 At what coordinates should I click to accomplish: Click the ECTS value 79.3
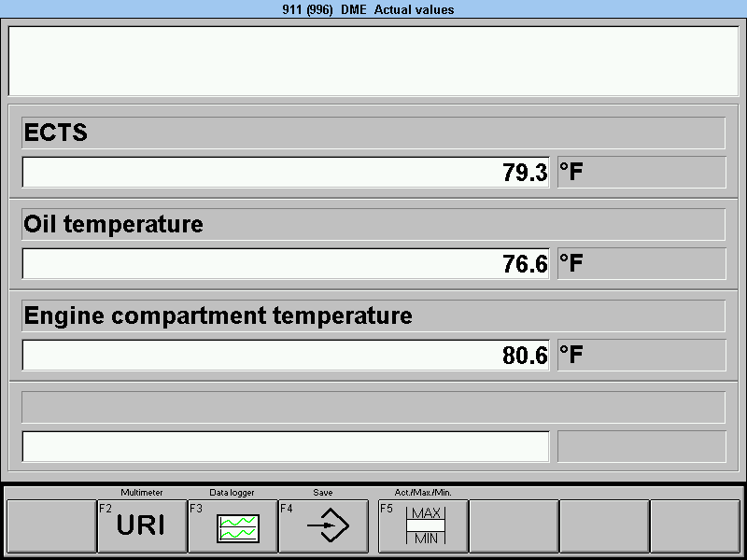pyautogui.click(x=286, y=172)
